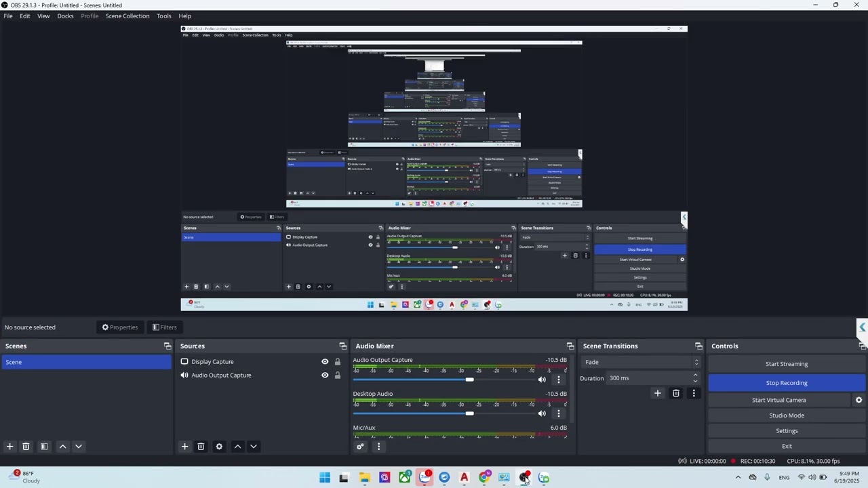Decrease the transition duration with the down arrow

click(695, 381)
